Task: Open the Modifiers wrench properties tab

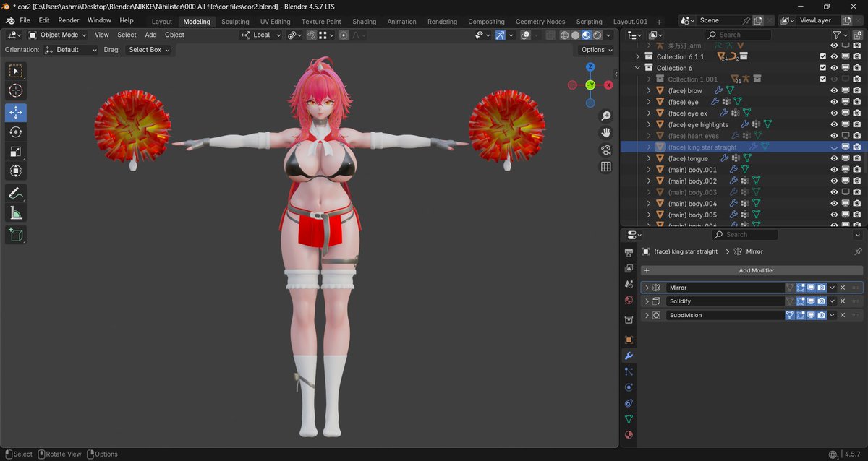Action: click(x=629, y=356)
